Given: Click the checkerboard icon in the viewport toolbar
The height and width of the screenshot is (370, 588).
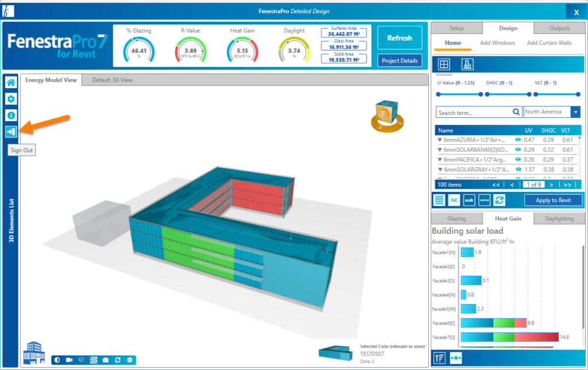Looking at the screenshot, I should [x=94, y=360].
